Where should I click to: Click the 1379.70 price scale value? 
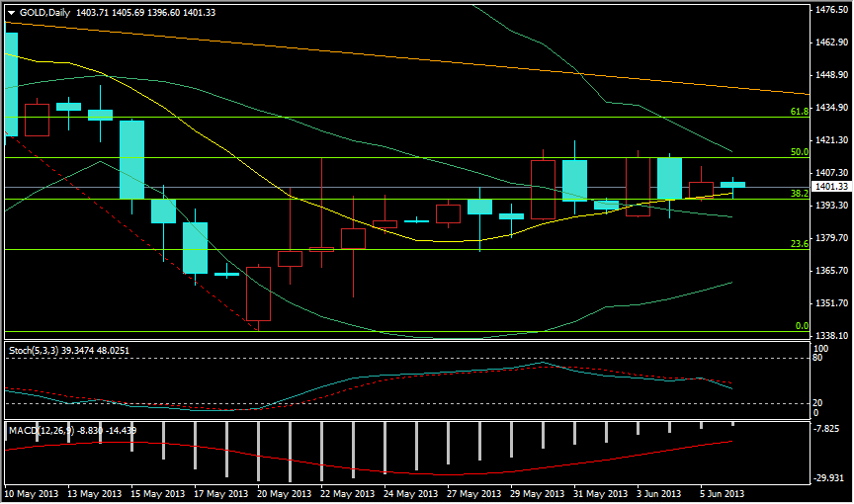tap(831, 238)
